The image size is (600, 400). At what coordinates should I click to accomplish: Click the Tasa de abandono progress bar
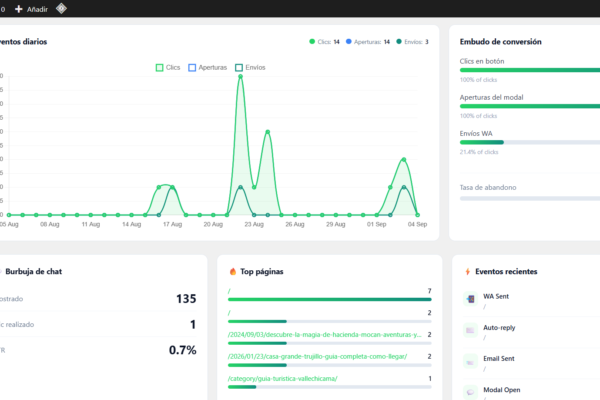click(x=530, y=199)
